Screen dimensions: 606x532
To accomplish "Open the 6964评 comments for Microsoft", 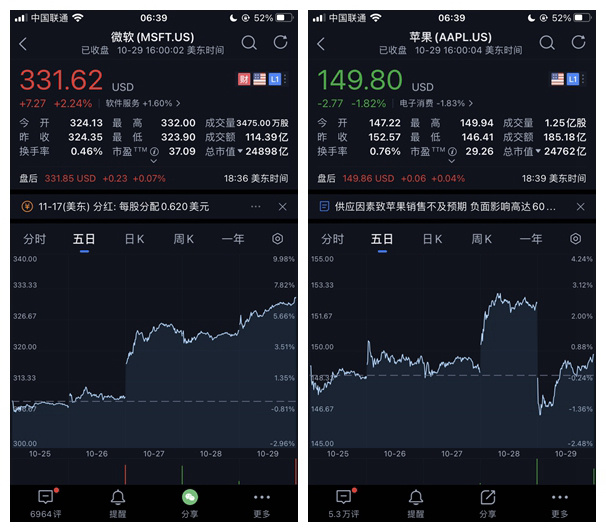I will click(x=45, y=503).
